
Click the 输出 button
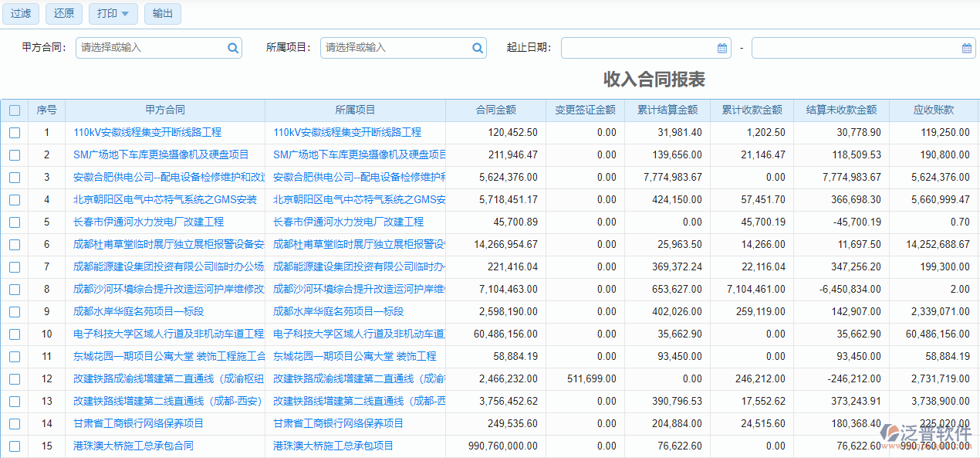pos(162,13)
